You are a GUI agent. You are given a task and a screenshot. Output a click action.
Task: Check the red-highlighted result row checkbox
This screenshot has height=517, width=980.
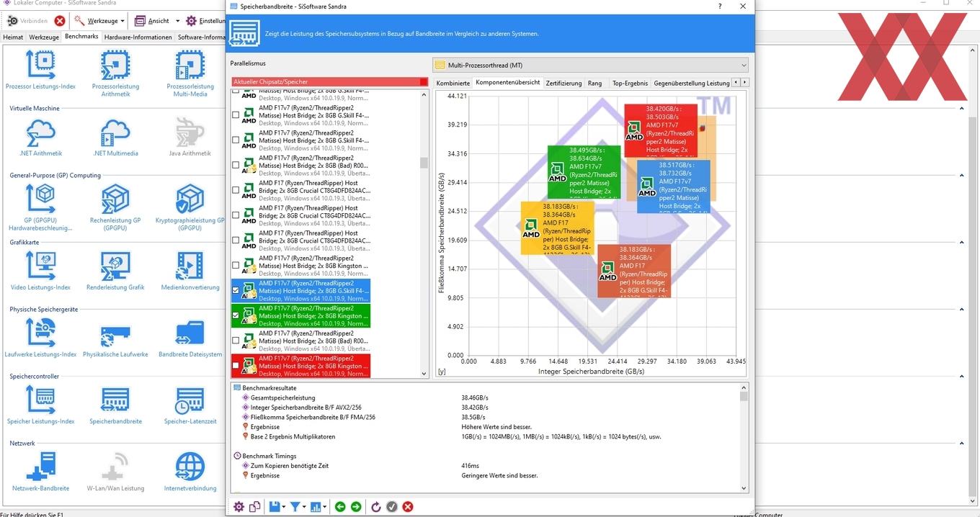click(x=236, y=366)
